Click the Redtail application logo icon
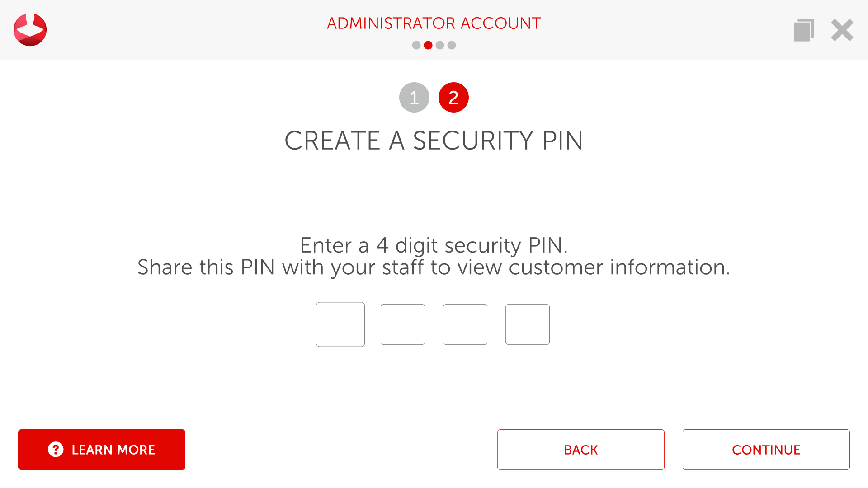 click(x=30, y=30)
